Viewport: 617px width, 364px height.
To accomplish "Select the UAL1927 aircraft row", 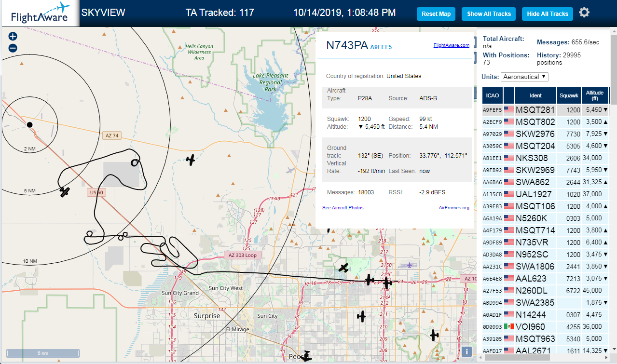I will tap(546, 194).
